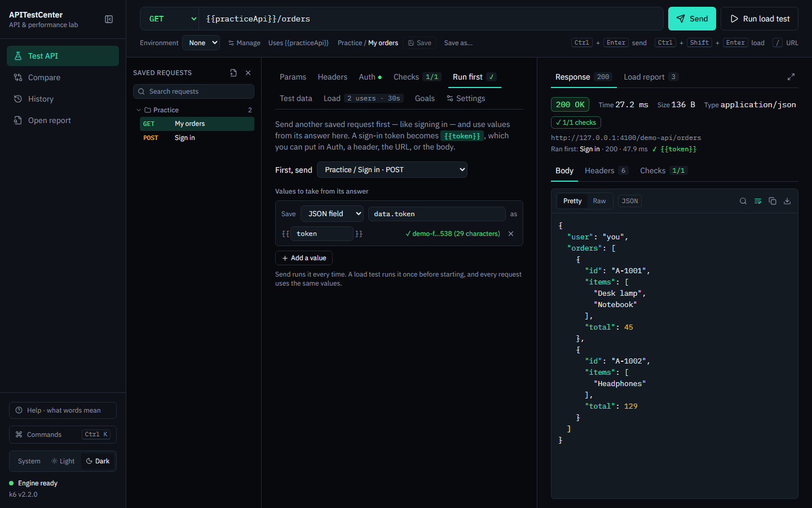Open the Open report section
The height and width of the screenshot is (508, 812).
tap(63, 120)
